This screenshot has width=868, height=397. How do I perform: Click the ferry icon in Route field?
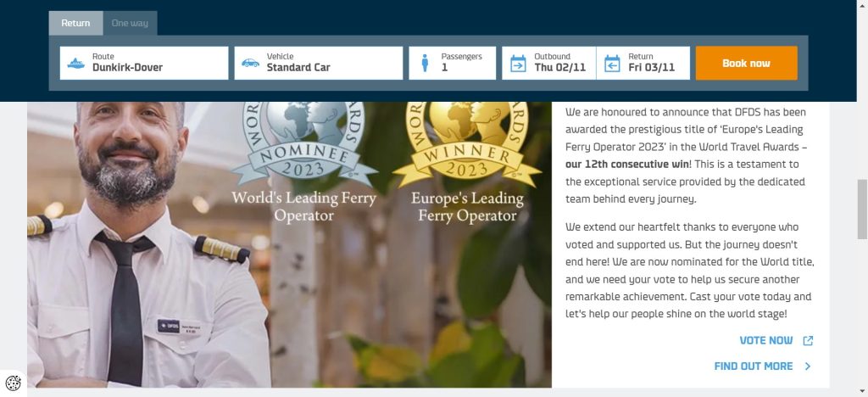pyautogui.click(x=76, y=63)
